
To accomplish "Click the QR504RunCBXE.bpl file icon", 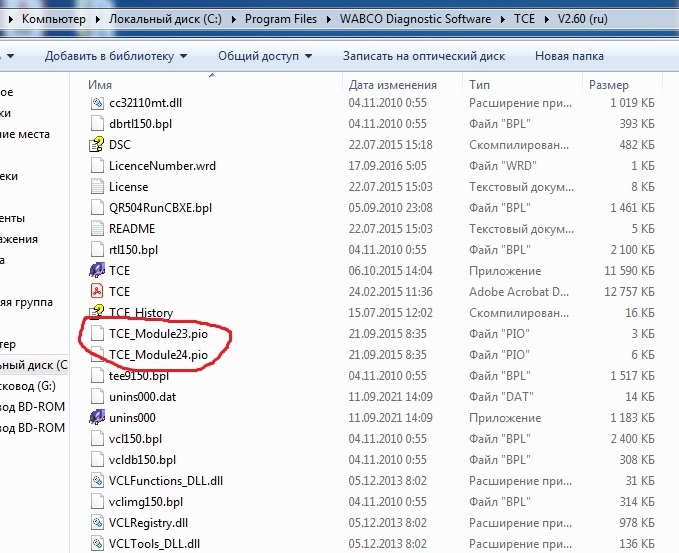I will (97, 208).
